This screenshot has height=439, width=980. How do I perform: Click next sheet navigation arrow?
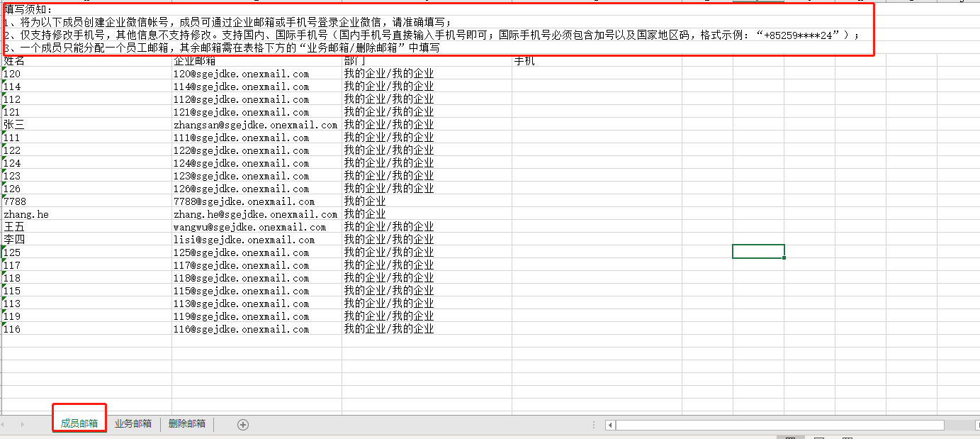coord(23,424)
